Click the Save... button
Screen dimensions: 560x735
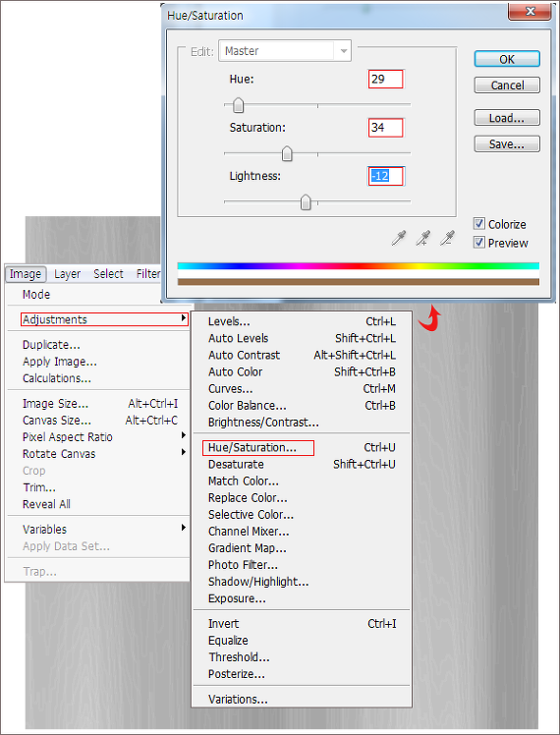pyautogui.click(x=507, y=143)
